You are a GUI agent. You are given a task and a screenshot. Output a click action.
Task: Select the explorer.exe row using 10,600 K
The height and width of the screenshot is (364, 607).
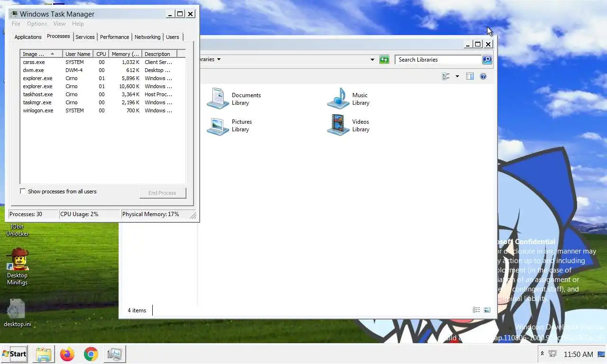tap(102, 86)
